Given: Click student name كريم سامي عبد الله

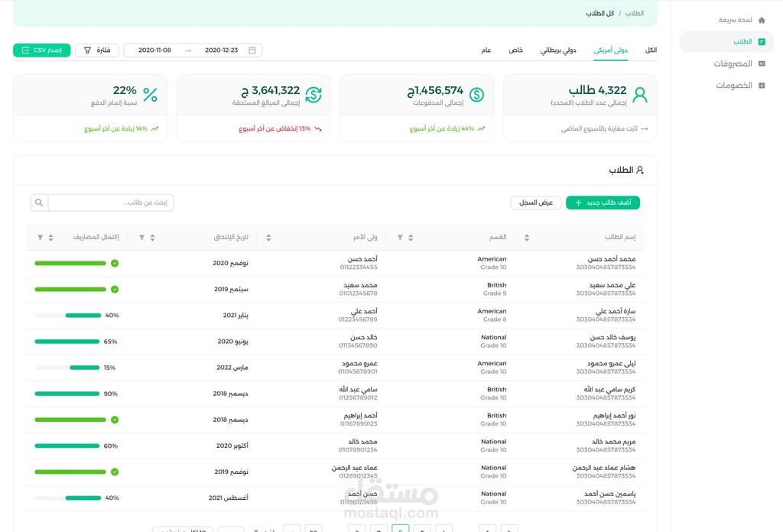Looking at the screenshot, I should (609, 389).
